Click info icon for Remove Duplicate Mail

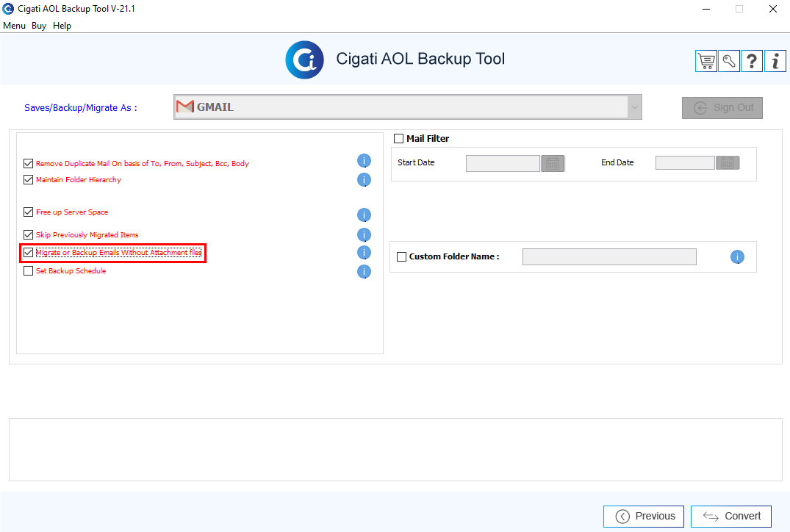click(364, 161)
